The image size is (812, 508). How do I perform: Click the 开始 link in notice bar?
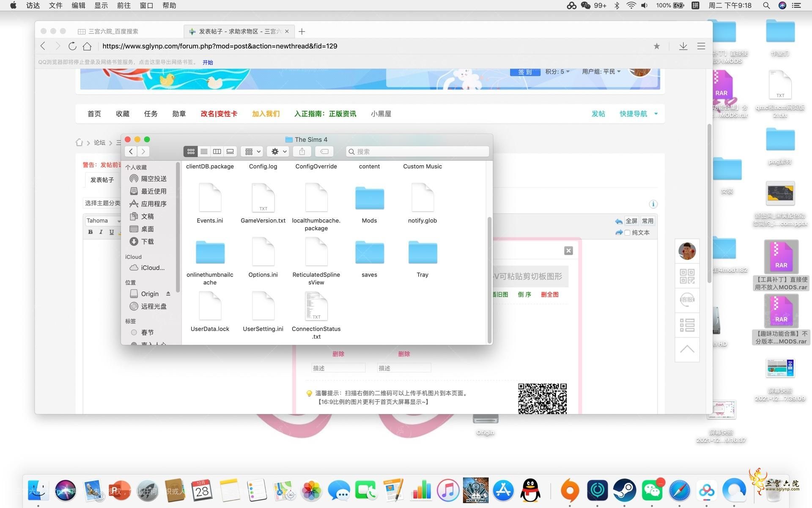point(208,62)
